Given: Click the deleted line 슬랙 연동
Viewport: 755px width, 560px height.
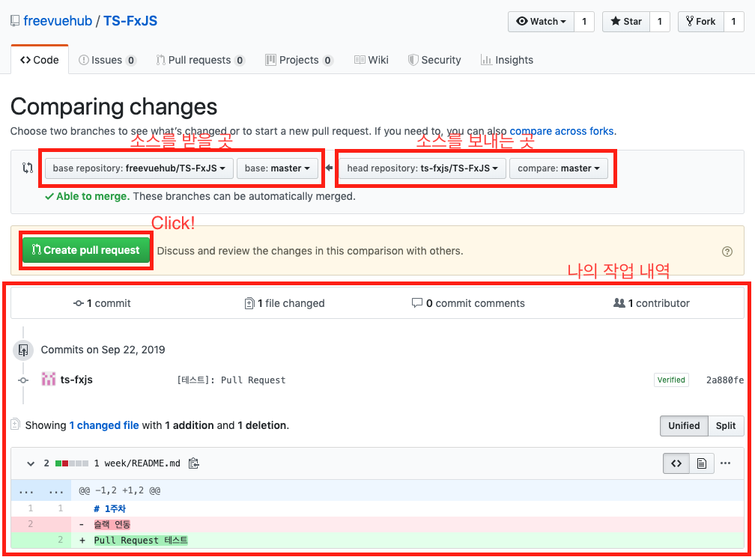Looking at the screenshot, I should click(x=112, y=524).
